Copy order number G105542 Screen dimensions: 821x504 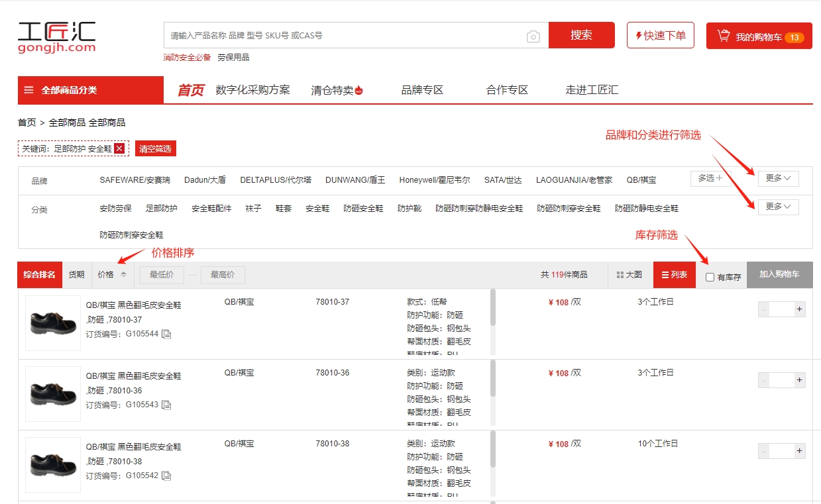tap(167, 476)
